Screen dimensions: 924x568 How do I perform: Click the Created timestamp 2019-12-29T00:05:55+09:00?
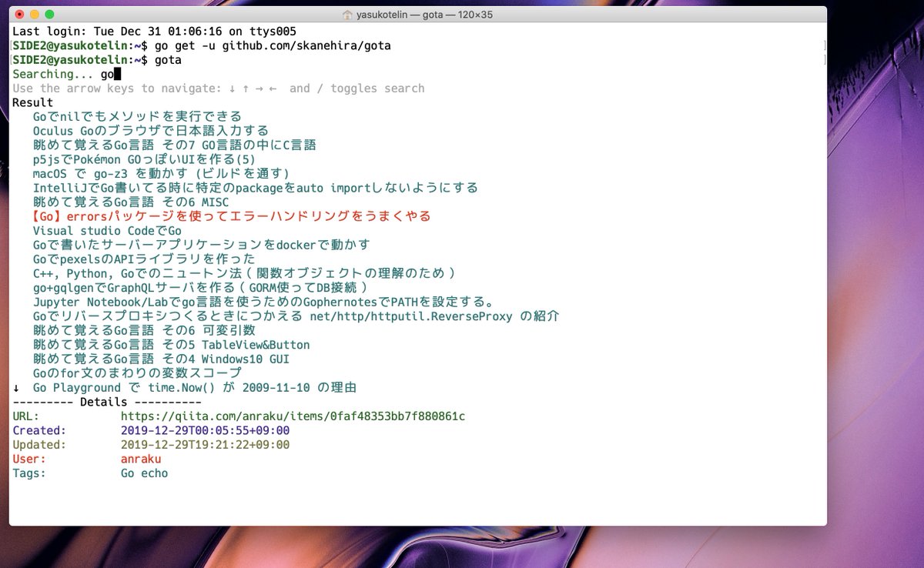(206, 430)
